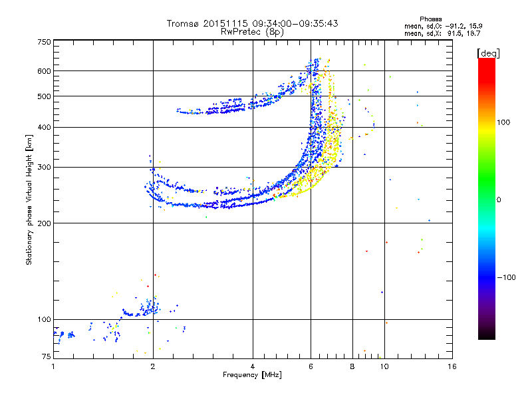The width and height of the screenshot is (532, 399).
Task: Click the Stationary phase Virtual Height axis label
Action: click(x=29, y=199)
